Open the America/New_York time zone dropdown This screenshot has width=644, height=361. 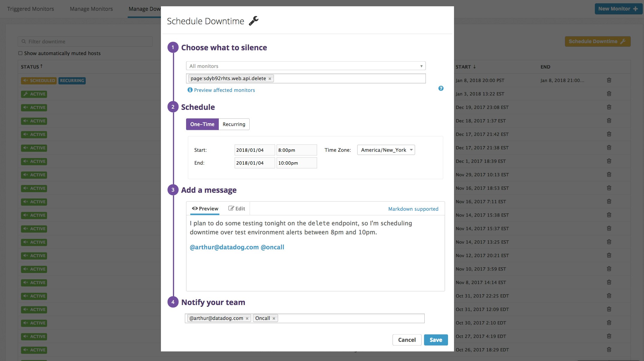pyautogui.click(x=386, y=150)
